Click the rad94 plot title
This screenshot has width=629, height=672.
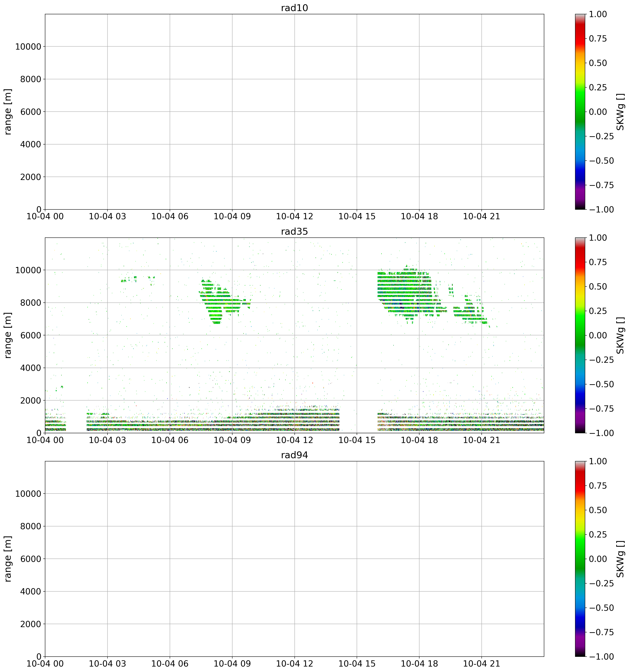point(294,455)
